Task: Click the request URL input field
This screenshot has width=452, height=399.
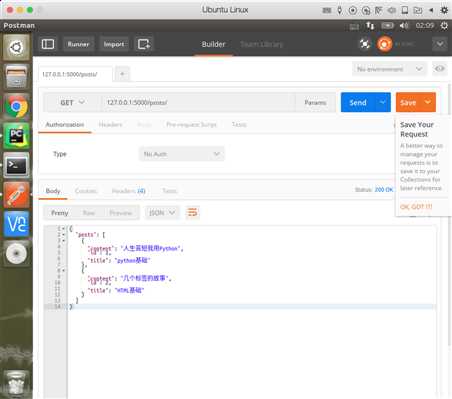Action: coord(198,102)
